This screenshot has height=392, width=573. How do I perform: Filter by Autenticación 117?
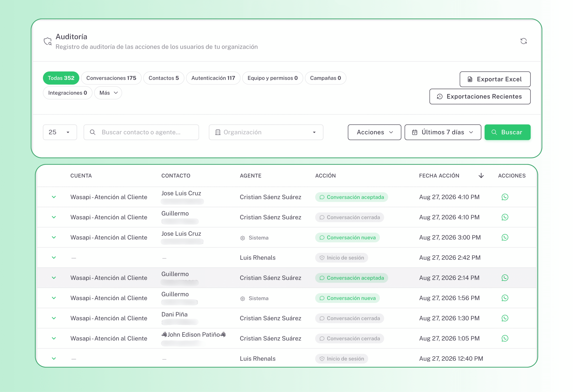pos(213,78)
